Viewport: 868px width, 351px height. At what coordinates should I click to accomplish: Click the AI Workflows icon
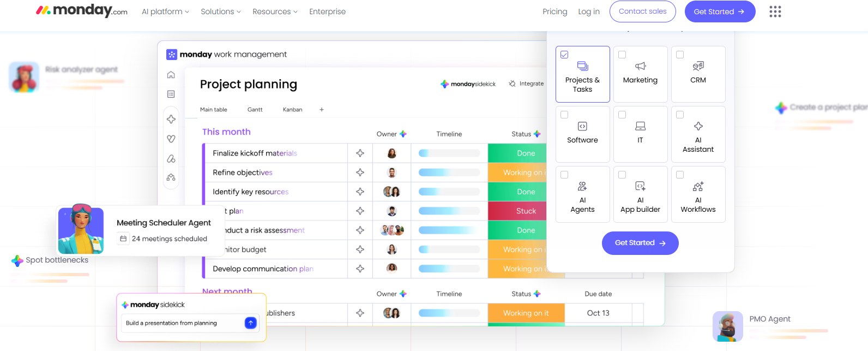click(x=698, y=186)
